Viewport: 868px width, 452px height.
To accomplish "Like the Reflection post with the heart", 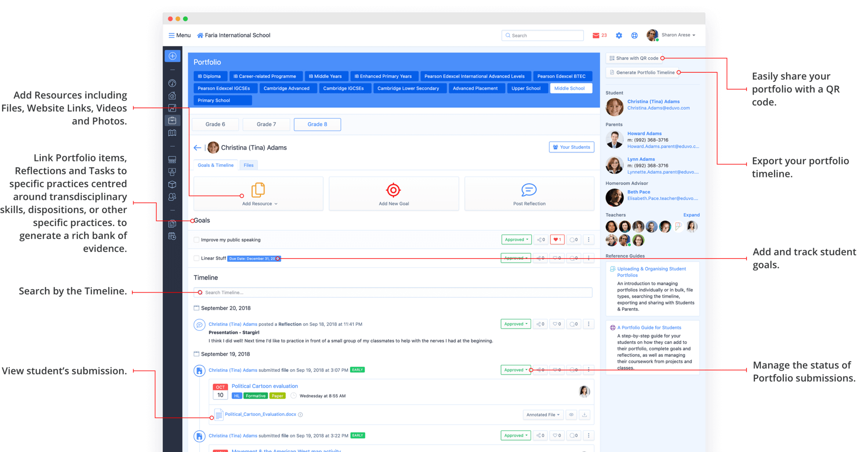I will 557,324.
